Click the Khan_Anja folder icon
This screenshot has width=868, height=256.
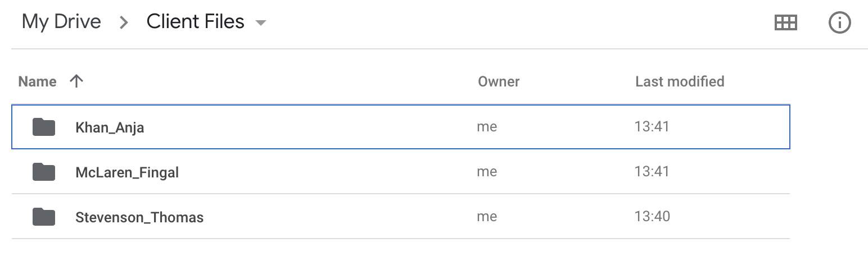(44, 127)
